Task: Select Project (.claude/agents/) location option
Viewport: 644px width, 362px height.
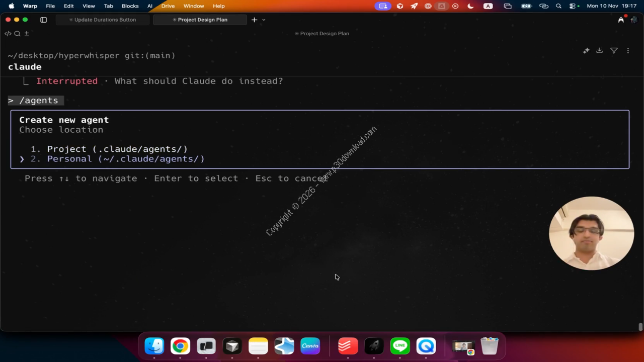Action: 117,149
